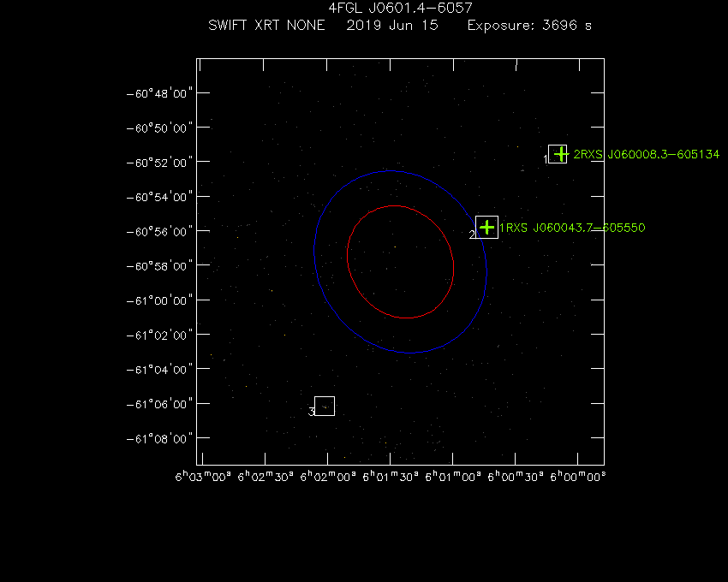Click the SWIFT XRT NONE label
The height and width of the screenshot is (582, 728).
(x=266, y=25)
